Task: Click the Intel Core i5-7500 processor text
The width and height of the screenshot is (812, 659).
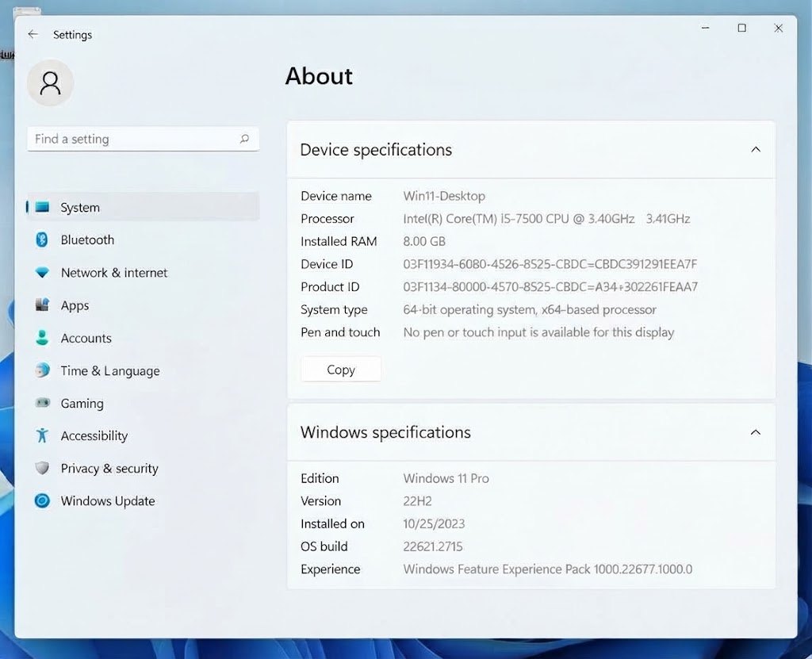Action: (546, 219)
